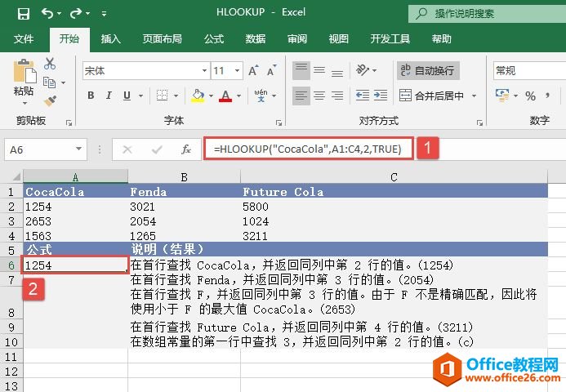Image resolution: width=566 pixels, height=392 pixels.
Task: Open the 常规 number format box
Action: point(529,70)
